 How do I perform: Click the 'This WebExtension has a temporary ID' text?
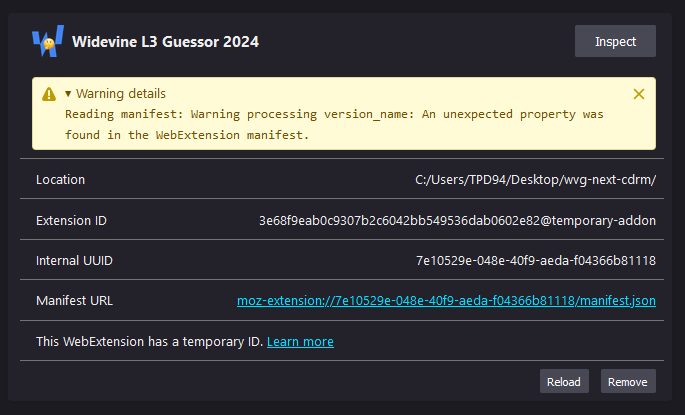click(150, 341)
